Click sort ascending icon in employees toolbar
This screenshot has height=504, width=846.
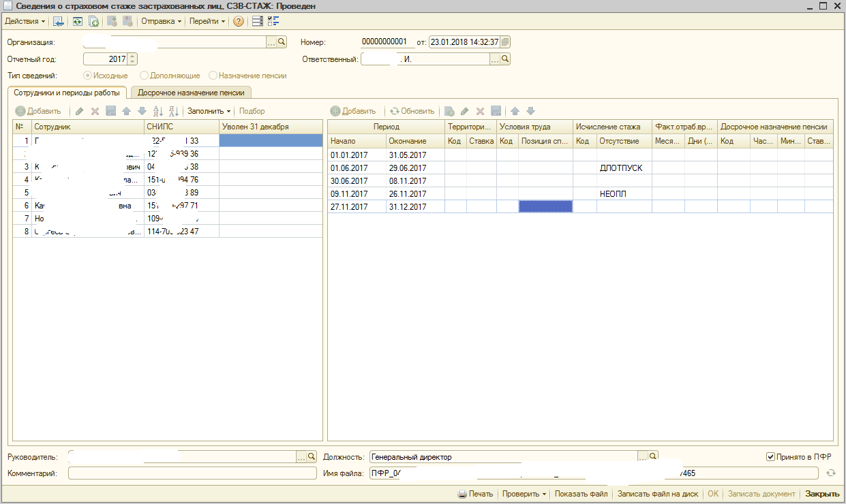click(157, 111)
